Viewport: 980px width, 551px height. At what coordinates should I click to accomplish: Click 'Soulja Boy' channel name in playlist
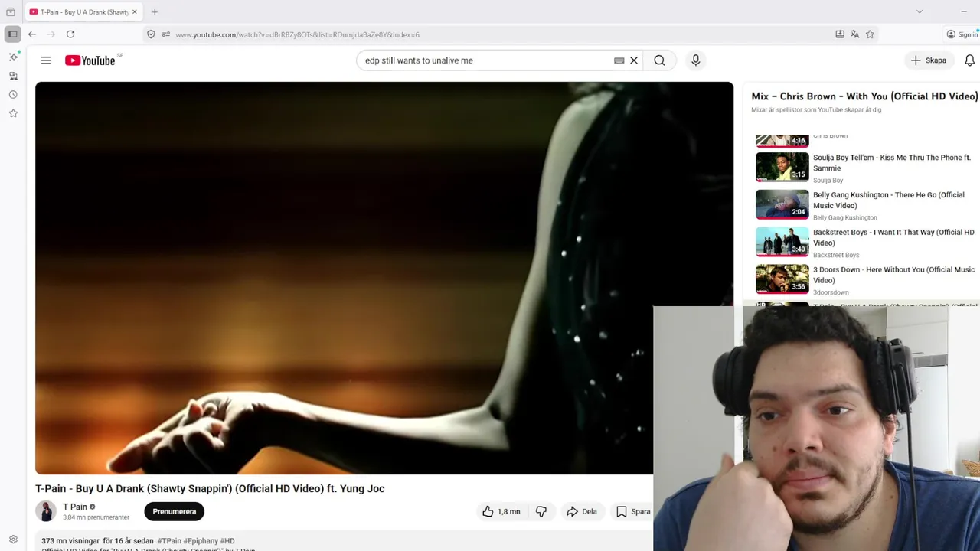(x=828, y=181)
